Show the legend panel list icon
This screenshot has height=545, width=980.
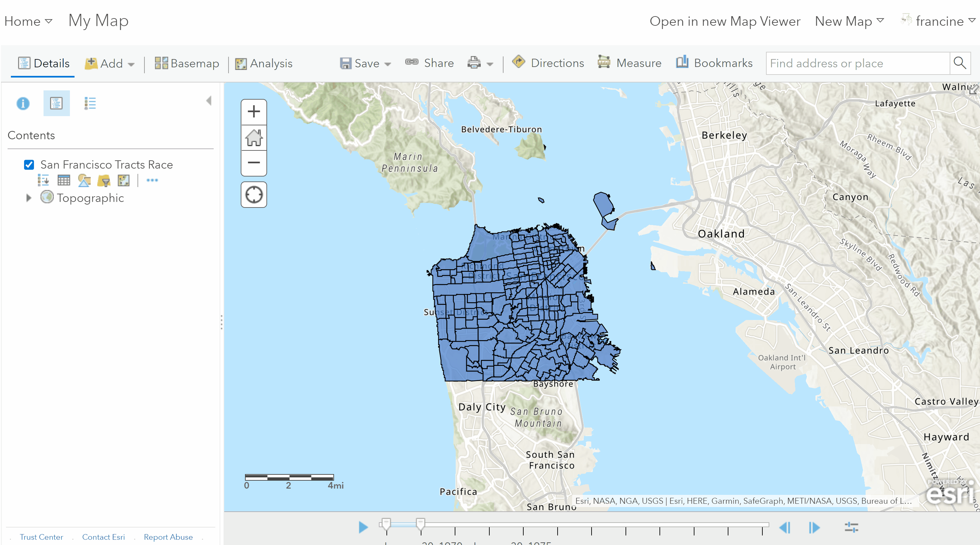(90, 103)
